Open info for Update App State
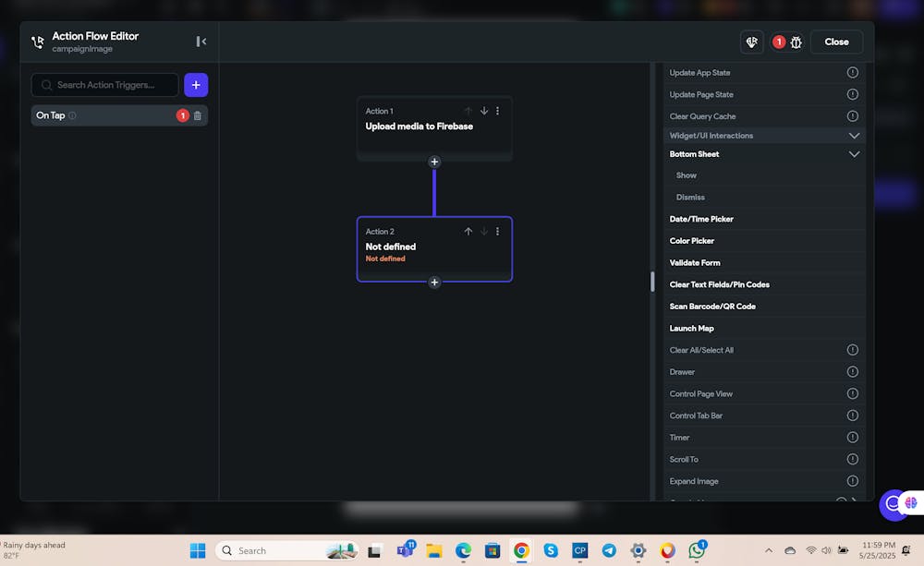Image resolution: width=924 pixels, height=566 pixels. click(x=852, y=72)
